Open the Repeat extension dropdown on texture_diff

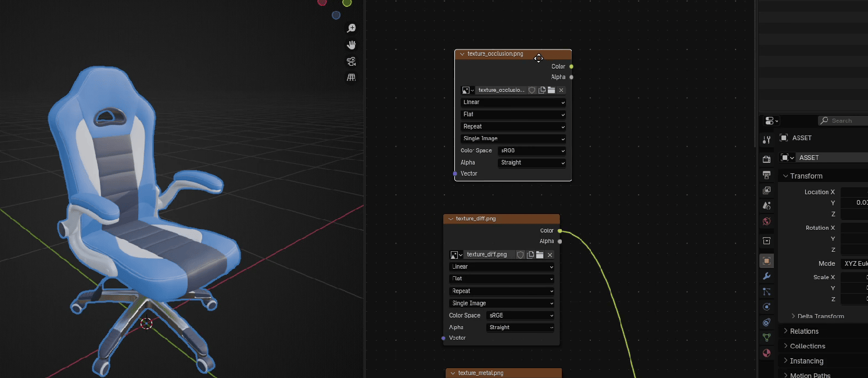(501, 291)
